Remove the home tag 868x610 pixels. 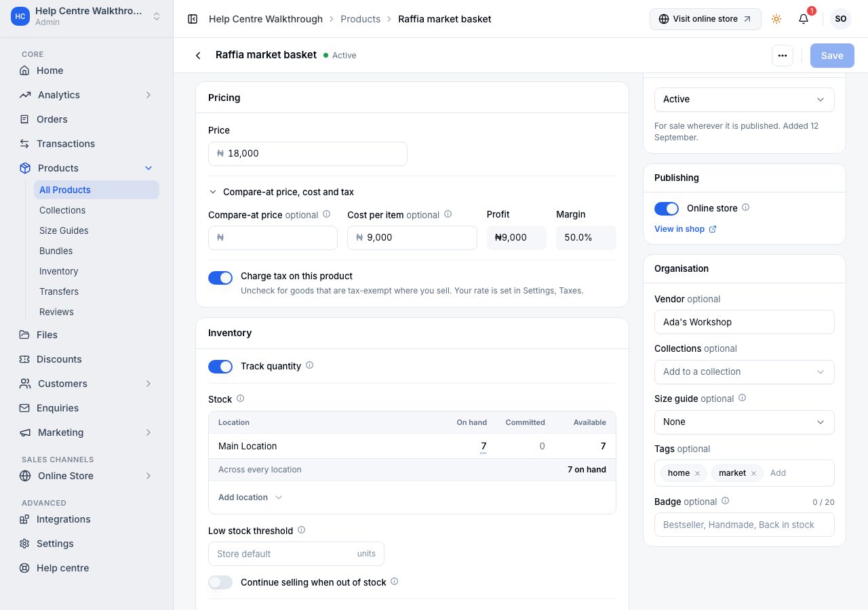pyautogui.click(x=697, y=473)
